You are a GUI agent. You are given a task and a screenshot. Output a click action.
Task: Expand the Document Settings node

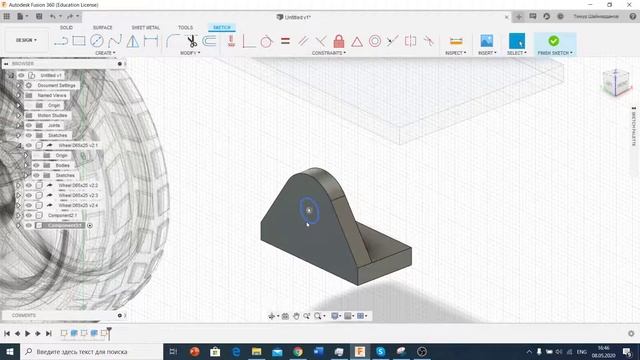point(18,85)
